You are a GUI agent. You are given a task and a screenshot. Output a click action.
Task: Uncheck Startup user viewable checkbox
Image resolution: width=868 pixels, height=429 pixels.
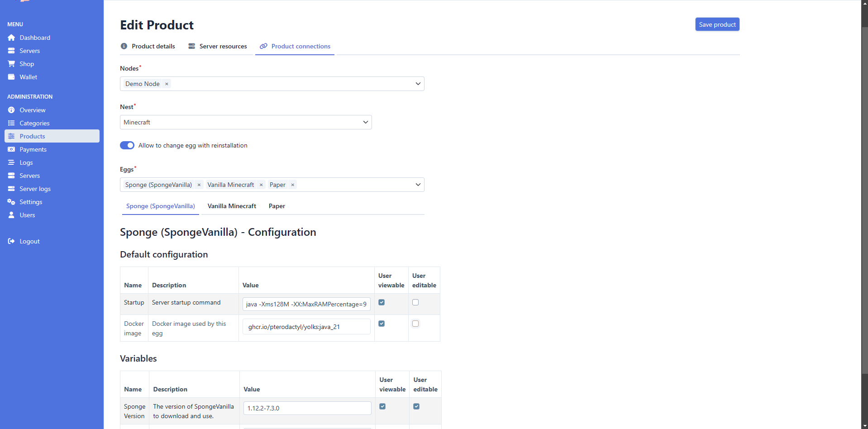pyautogui.click(x=382, y=302)
